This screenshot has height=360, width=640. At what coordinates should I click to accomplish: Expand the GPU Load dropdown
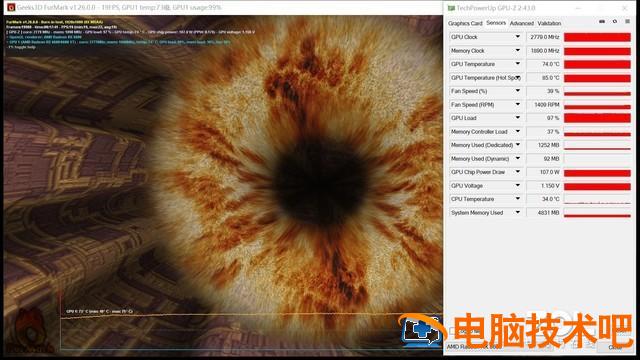pos(518,118)
